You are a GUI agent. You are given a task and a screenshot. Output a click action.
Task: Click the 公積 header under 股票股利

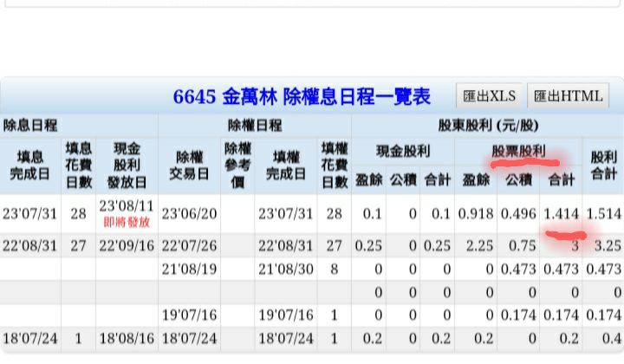click(x=518, y=180)
